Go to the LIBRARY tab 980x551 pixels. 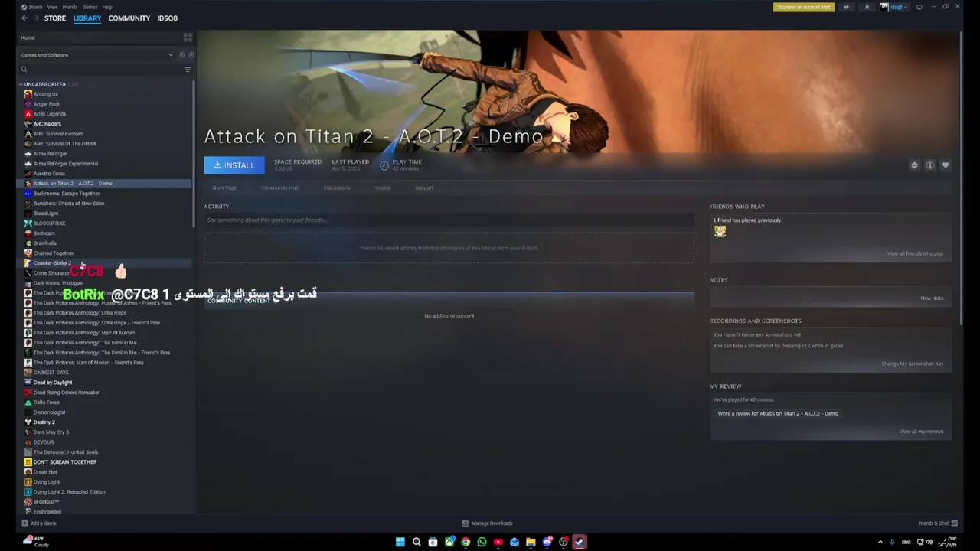(87, 18)
